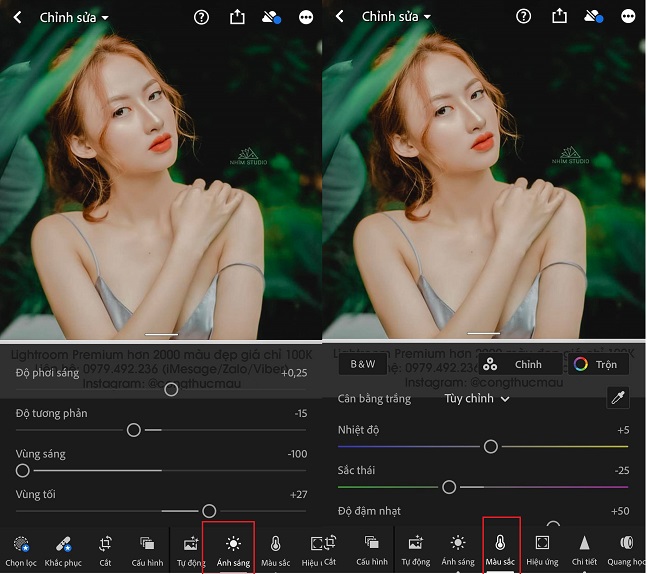650x574 pixels.
Task: Click highlights value -100
Action: click(x=297, y=454)
